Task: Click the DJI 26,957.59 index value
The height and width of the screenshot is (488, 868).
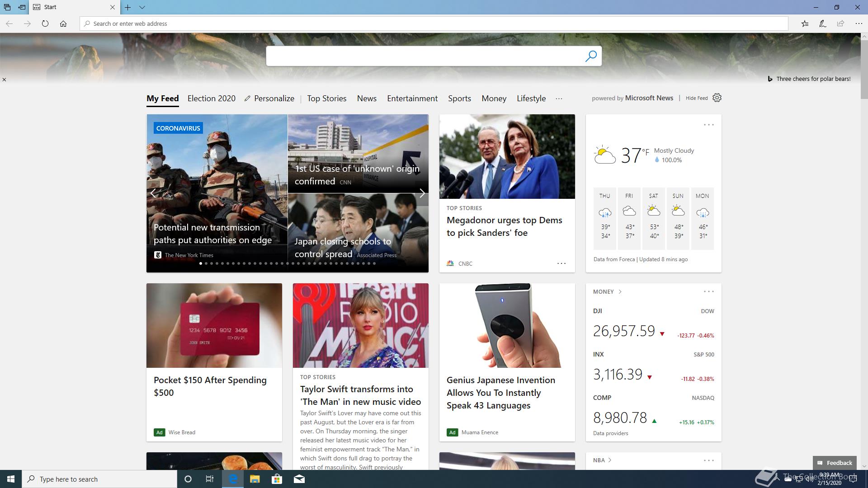Action: [x=624, y=331]
